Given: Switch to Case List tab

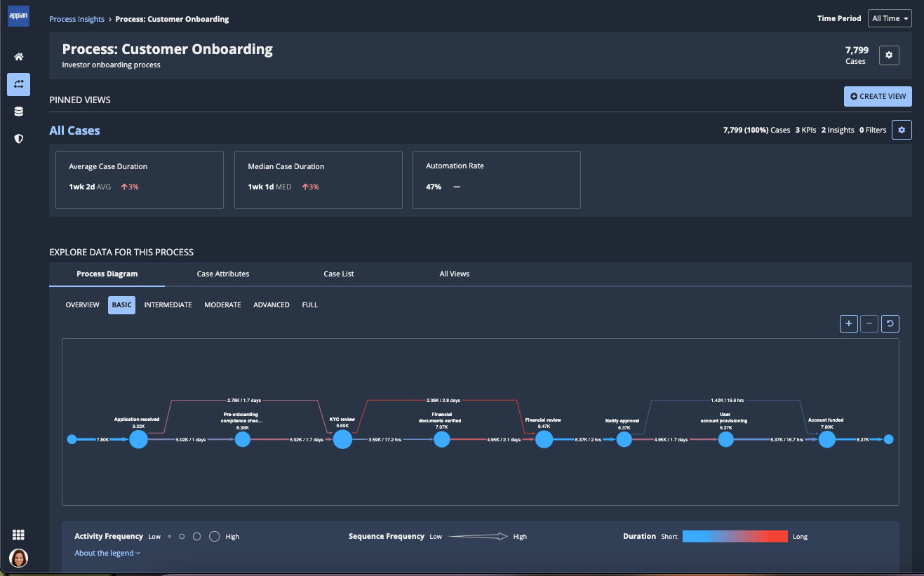Looking at the screenshot, I should (339, 274).
